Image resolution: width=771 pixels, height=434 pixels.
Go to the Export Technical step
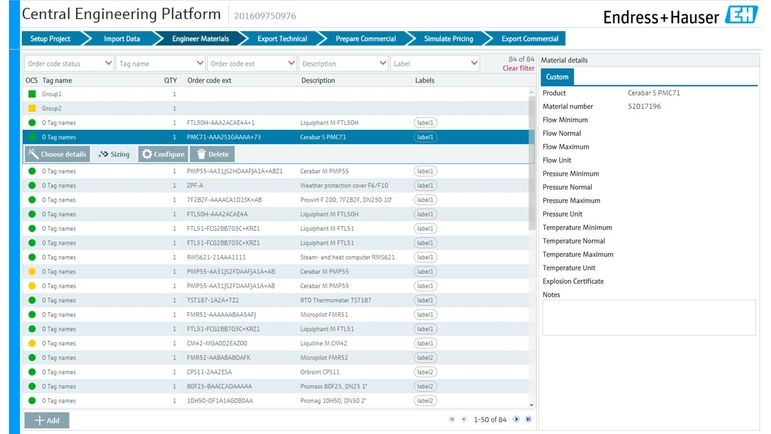click(282, 39)
